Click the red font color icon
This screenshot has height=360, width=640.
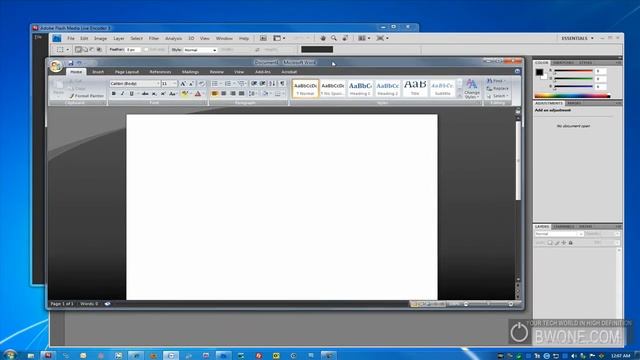point(198,94)
